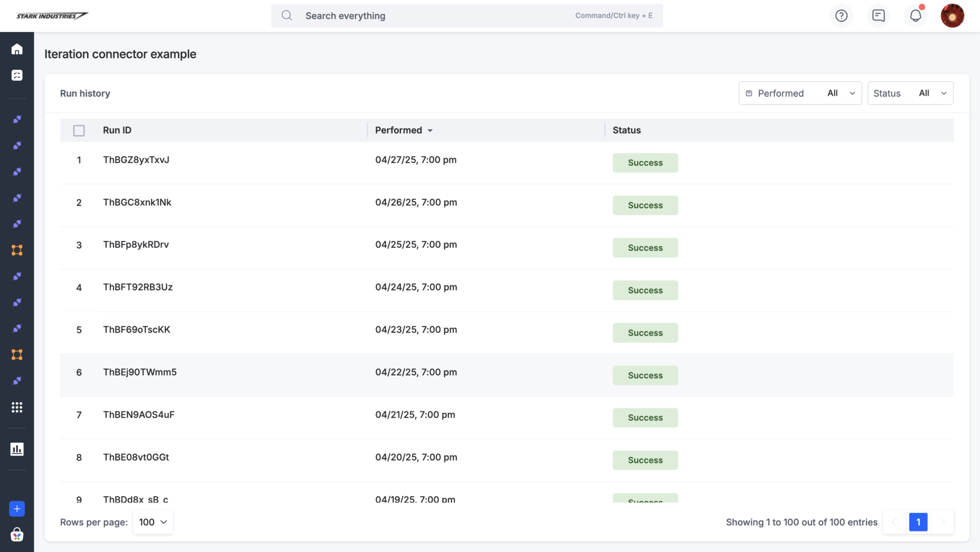Click the tasks checklist sidebar icon
The image size is (980, 552).
coord(17,75)
